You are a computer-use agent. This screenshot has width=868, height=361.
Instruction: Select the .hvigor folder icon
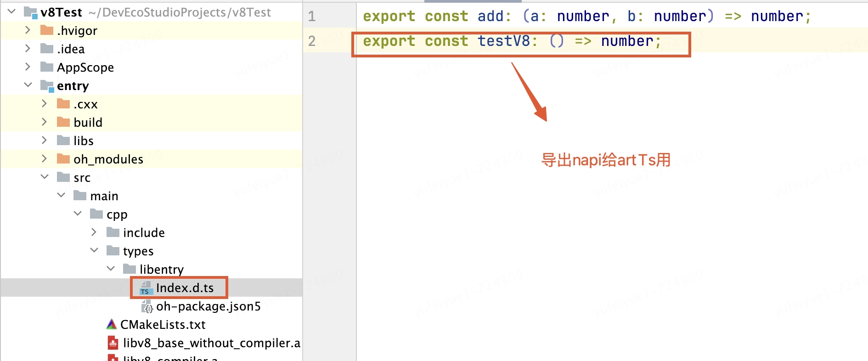[x=47, y=30]
